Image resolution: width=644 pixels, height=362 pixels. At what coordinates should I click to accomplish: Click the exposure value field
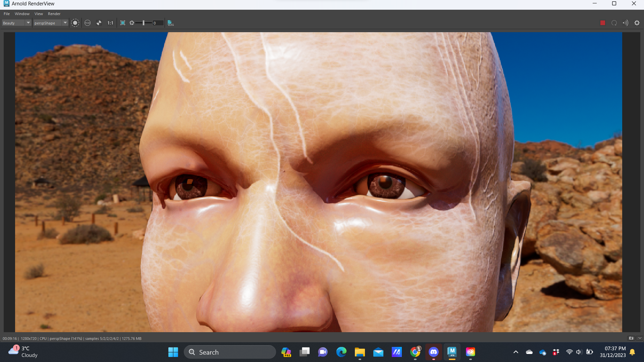[158, 23]
